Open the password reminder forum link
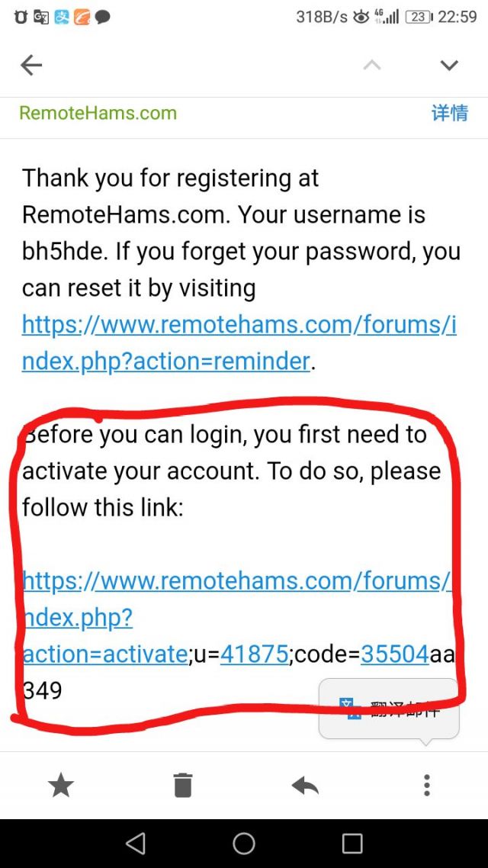 click(x=239, y=343)
